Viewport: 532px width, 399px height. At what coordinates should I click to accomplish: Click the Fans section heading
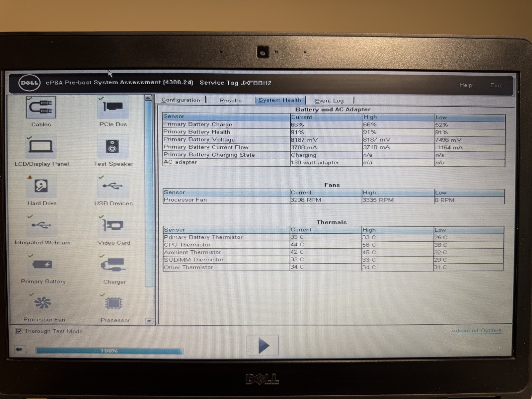(x=332, y=185)
